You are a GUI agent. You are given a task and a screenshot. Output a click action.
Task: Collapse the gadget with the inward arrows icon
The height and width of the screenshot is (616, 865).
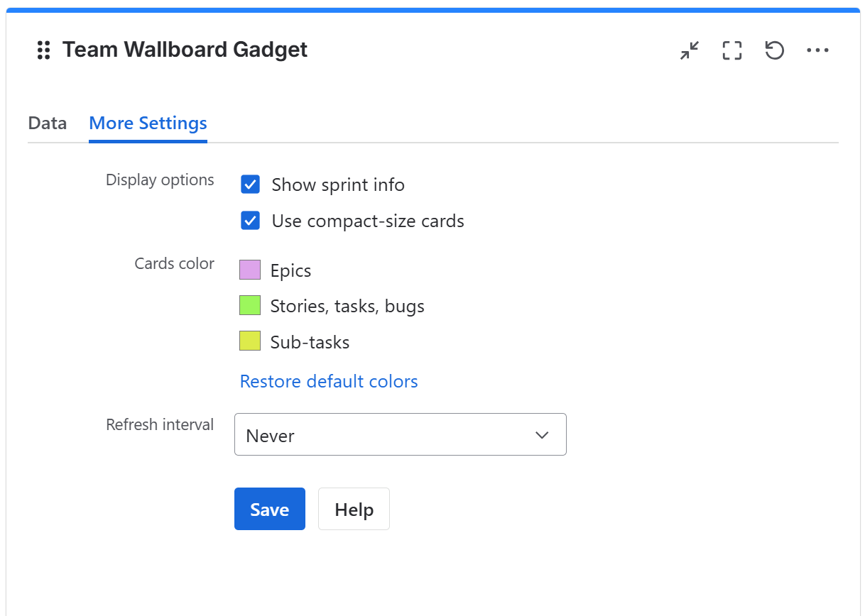pyautogui.click(x=689, y=50)
